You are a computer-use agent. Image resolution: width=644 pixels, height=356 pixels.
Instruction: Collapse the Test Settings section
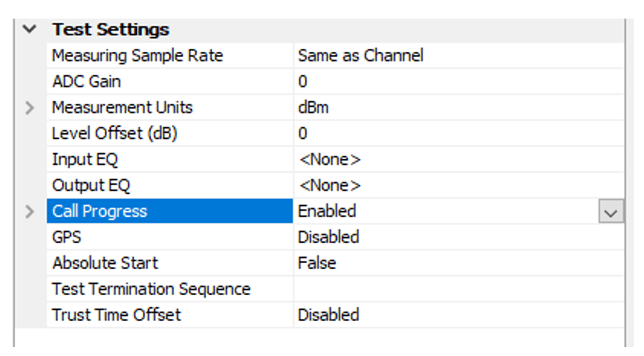[29, 29]
